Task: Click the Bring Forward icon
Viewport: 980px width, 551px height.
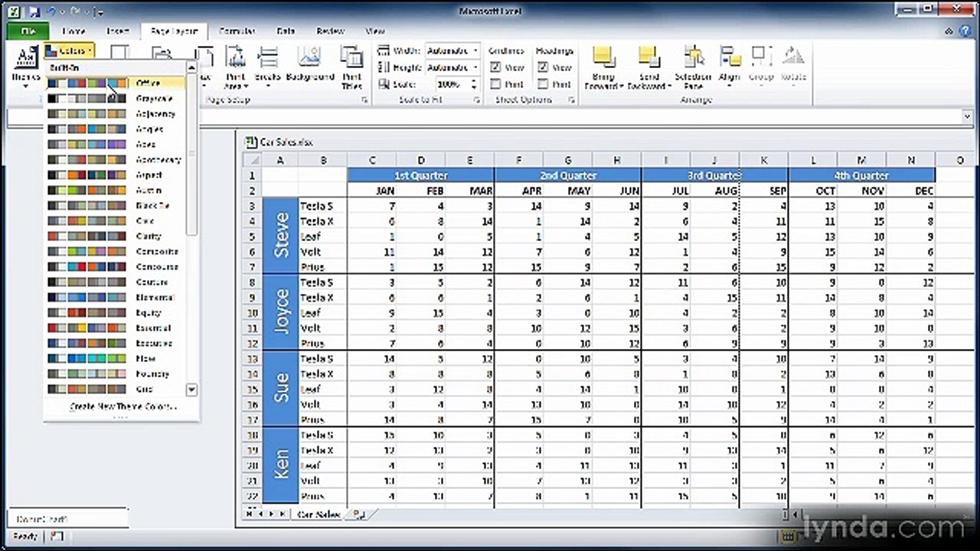Action: [x=604, y=58]
